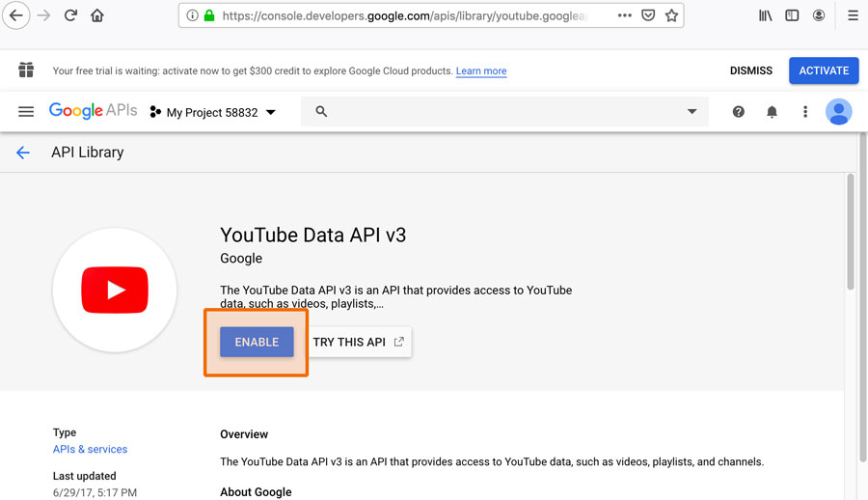Open the hamburger navigation menu
Image resolution: width=868 pixels, height=500 pixels.
(26, 112)
